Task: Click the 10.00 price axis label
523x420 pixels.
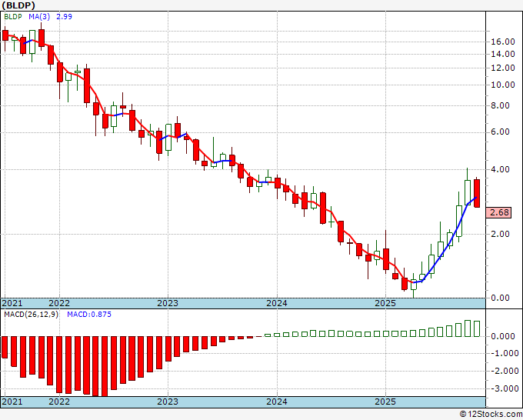Action: coord(503,85)
